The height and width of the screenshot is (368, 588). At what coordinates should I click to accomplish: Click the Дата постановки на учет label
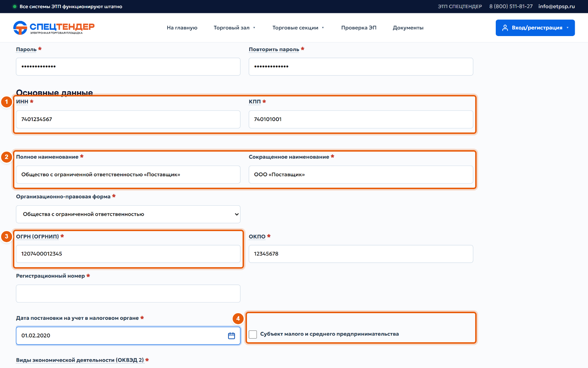[x=77, y=318]
